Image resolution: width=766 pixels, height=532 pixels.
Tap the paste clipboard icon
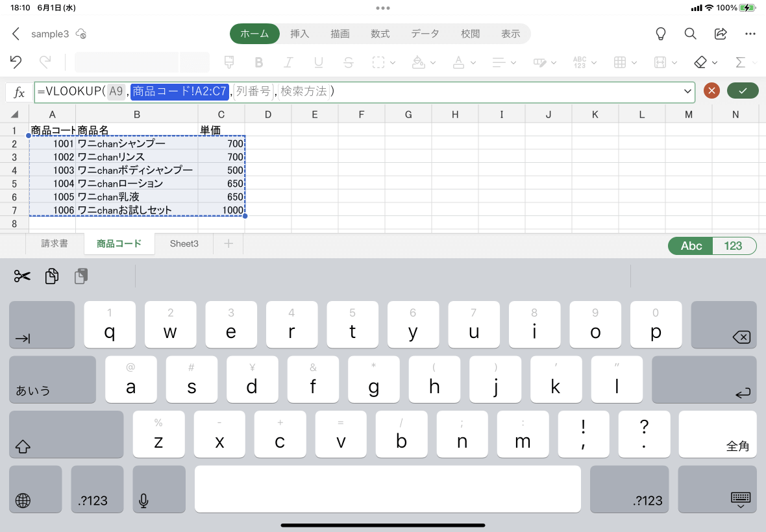point(81,276)
